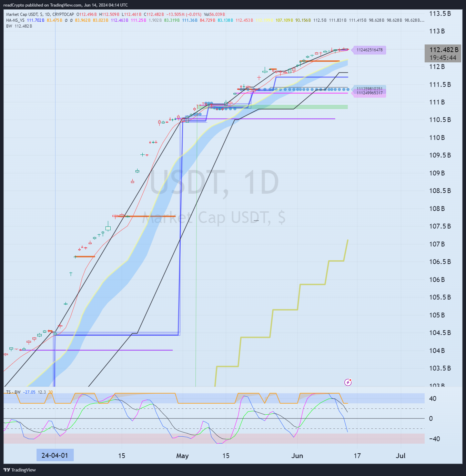
Task: Click the orange value 83.023B
Action: [101, 20]
